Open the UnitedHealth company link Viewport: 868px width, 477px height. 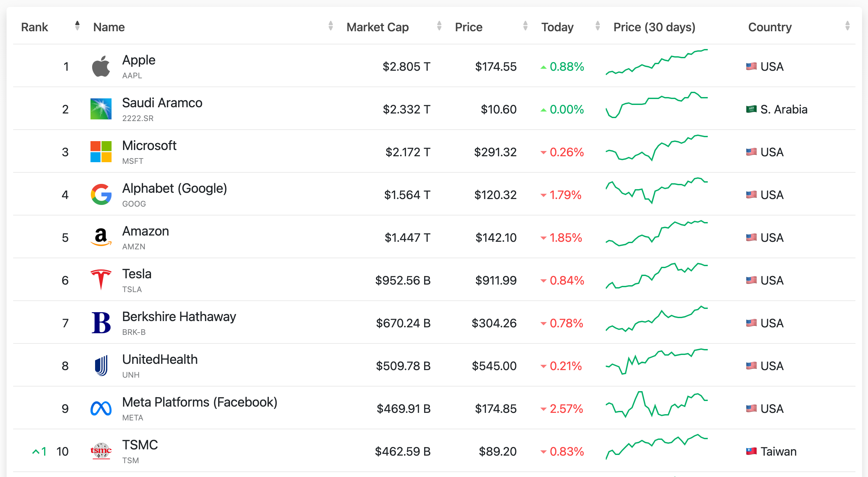coord(160,360)
